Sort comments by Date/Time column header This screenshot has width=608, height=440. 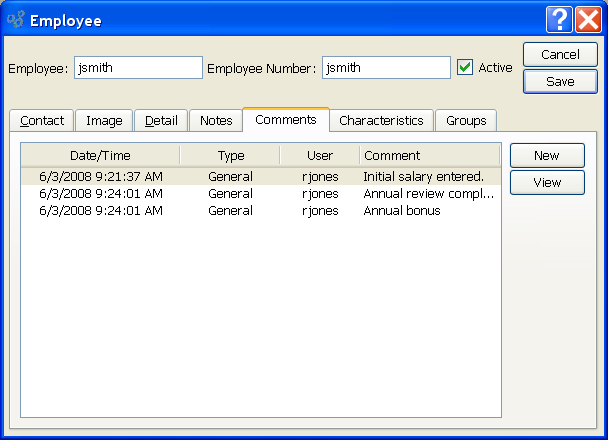pos(100,155)
